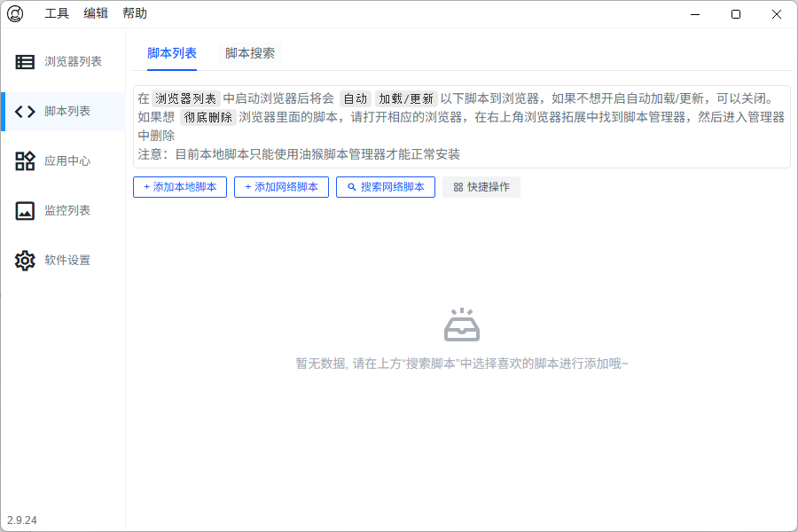Screen dimensions: 798x532
Task: Click the empty inbox illustration
Action: point(461,326)
